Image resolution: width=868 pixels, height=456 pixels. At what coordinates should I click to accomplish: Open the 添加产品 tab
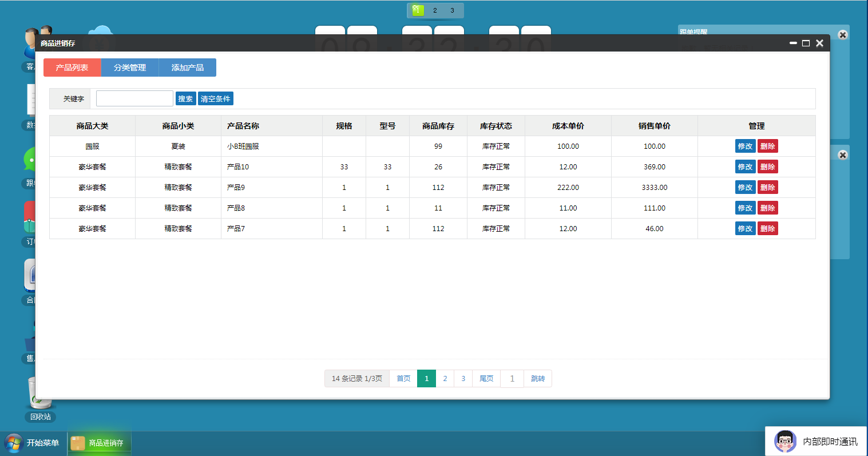click(188, 68)
